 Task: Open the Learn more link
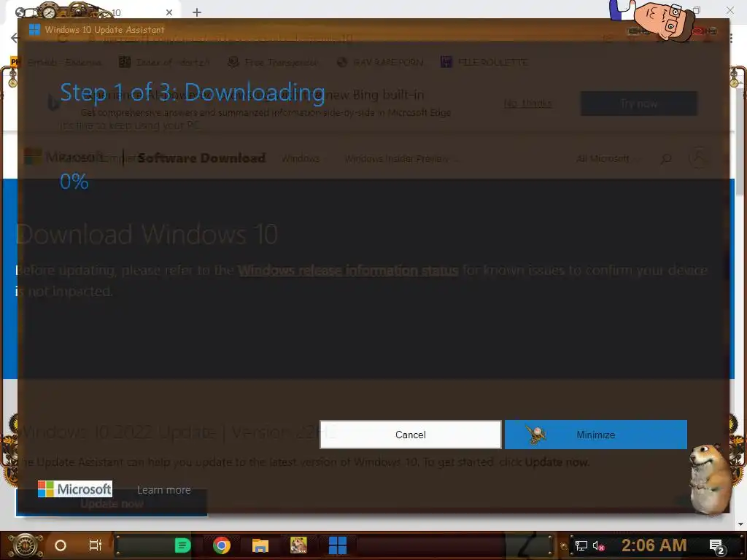click(164, 489)
